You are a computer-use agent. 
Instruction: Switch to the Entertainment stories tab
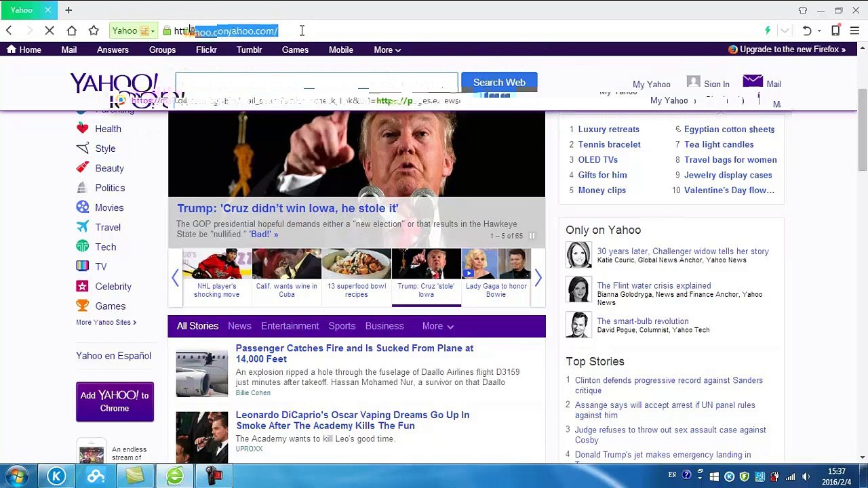coord(290,326)
